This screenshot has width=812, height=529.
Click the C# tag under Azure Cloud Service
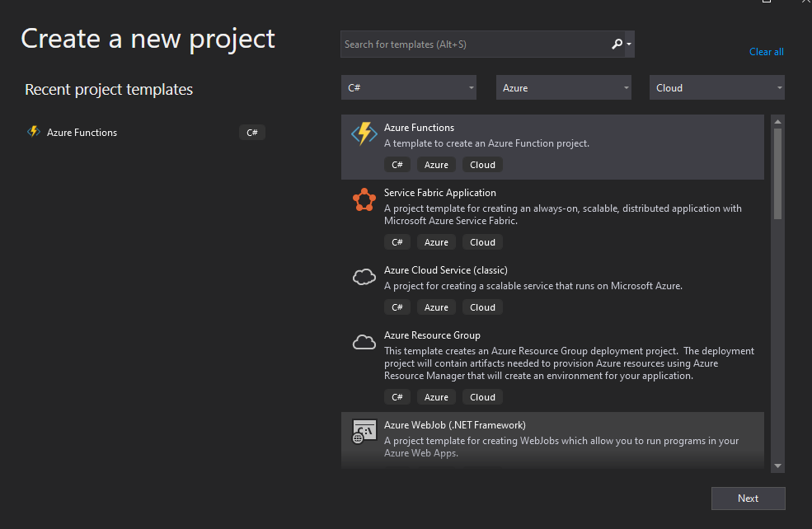pyautogui.click(x=397, y=307)
